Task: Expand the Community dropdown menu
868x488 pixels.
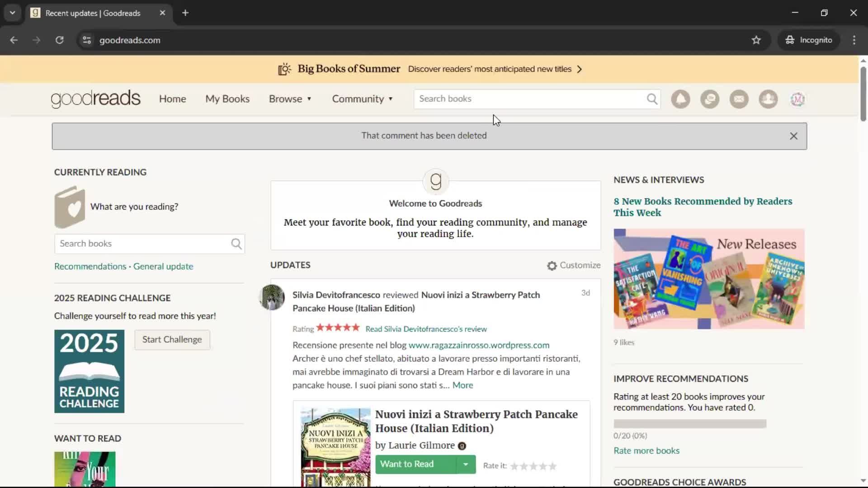Action: pos(363,99)
